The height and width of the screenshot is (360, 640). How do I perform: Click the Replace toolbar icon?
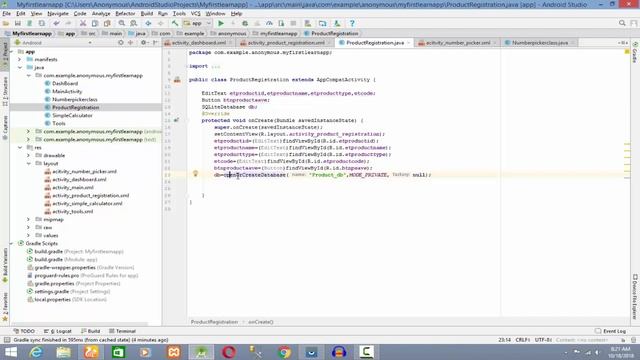tap(133, 24)
